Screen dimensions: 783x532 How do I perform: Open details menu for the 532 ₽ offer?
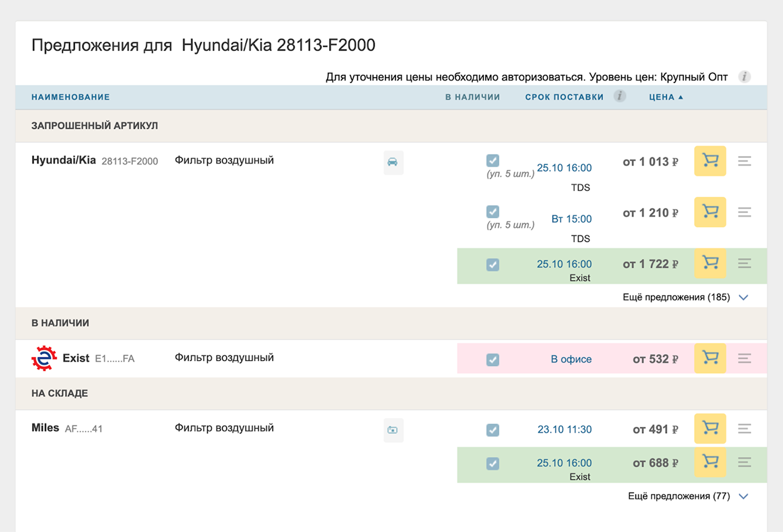(744, 358)
